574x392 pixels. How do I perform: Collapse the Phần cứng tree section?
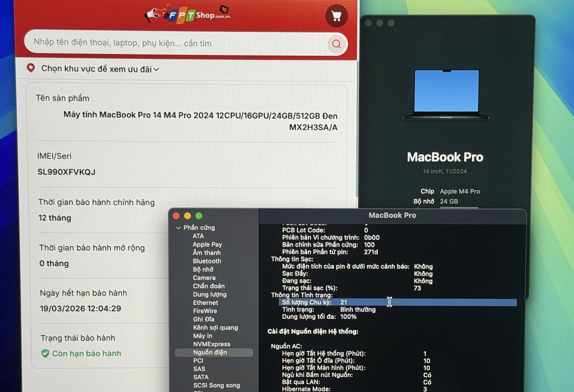coord(179,228)
